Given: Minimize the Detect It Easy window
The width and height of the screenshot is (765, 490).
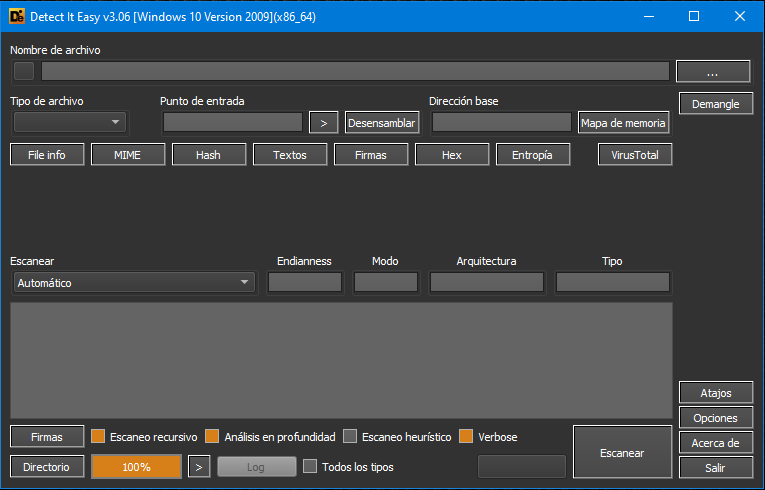Looking at the screenshot, I should [x=649, y=17].
